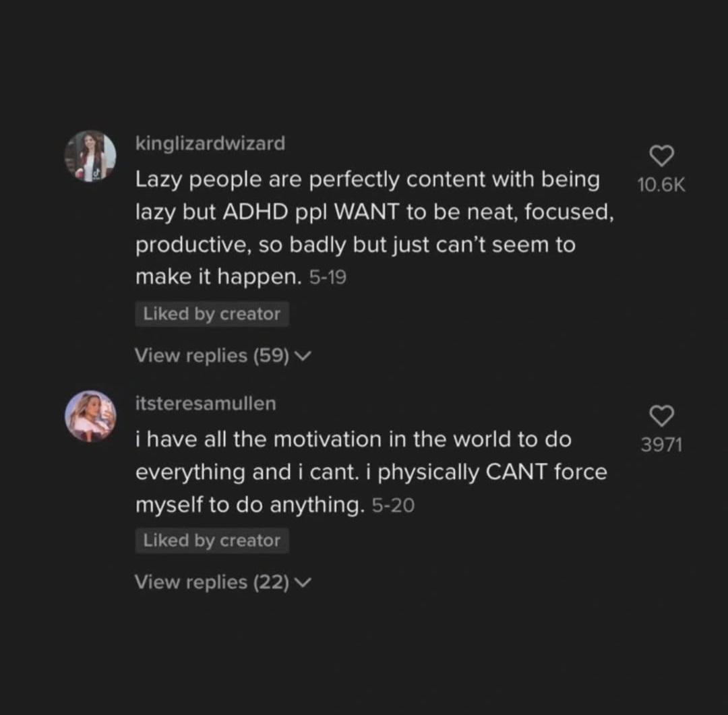Click the chevron beside View replies (59)
Image resolution: width=728 pixels, height=715 pixels.
tap(304, 356)
